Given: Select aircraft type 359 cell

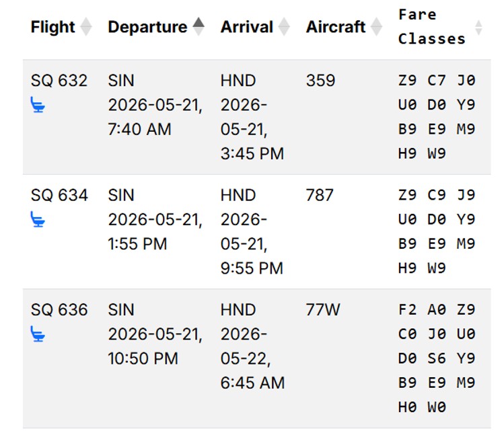Looking at the screenshot, I should pyautogui.click(x=320, y=81).
